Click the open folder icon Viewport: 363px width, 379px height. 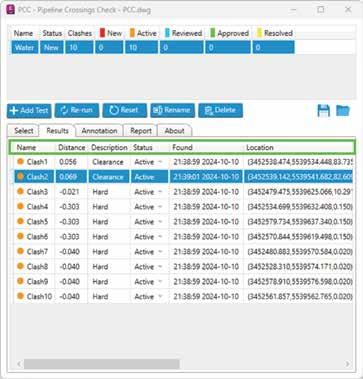point(343,111)
